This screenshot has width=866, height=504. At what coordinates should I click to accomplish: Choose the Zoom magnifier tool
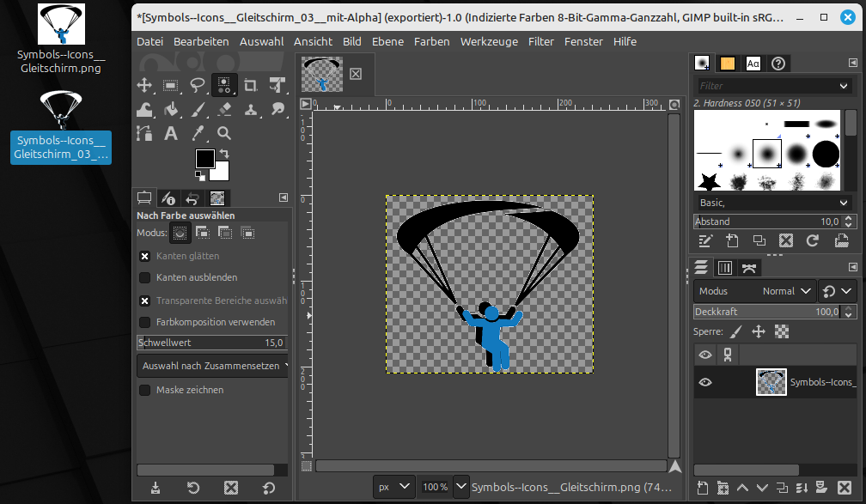[x=224, y=133]
